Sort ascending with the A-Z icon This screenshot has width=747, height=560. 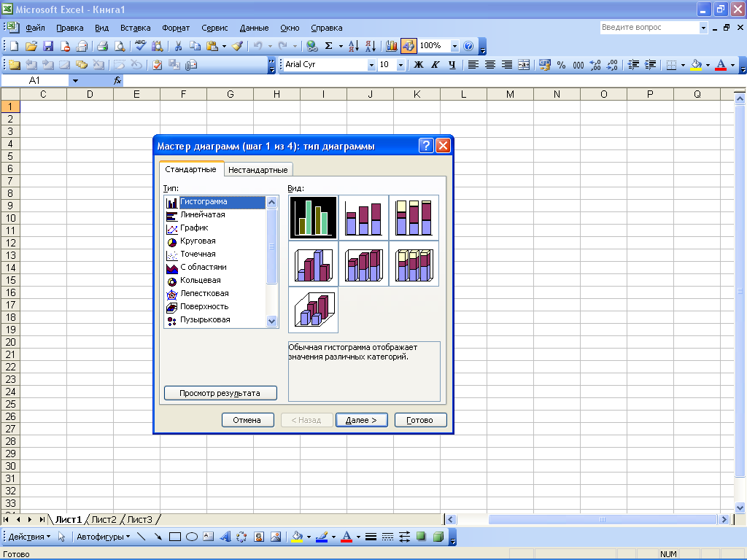[x=354, y=46]
